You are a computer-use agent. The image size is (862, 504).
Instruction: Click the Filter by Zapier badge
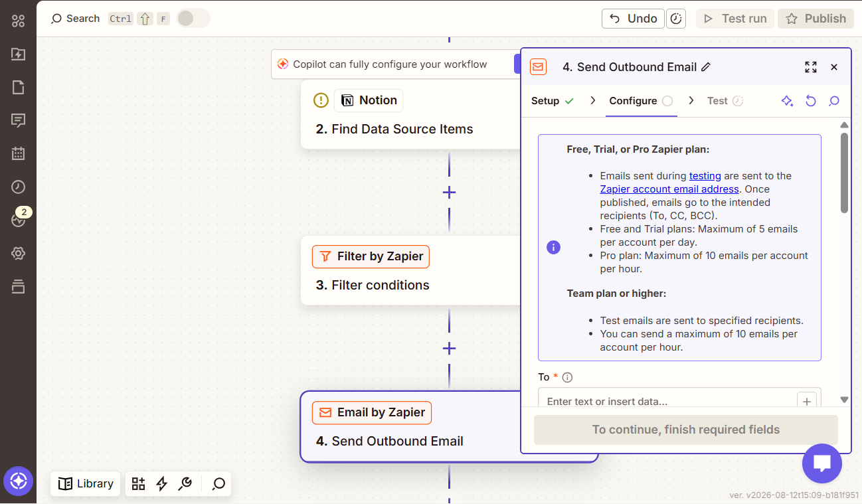click(371, 256)
